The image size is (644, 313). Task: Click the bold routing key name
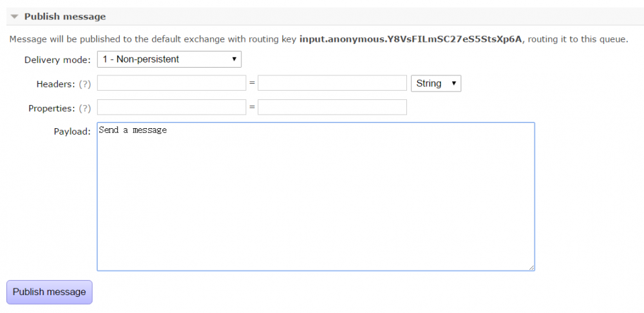pos(412,39)
